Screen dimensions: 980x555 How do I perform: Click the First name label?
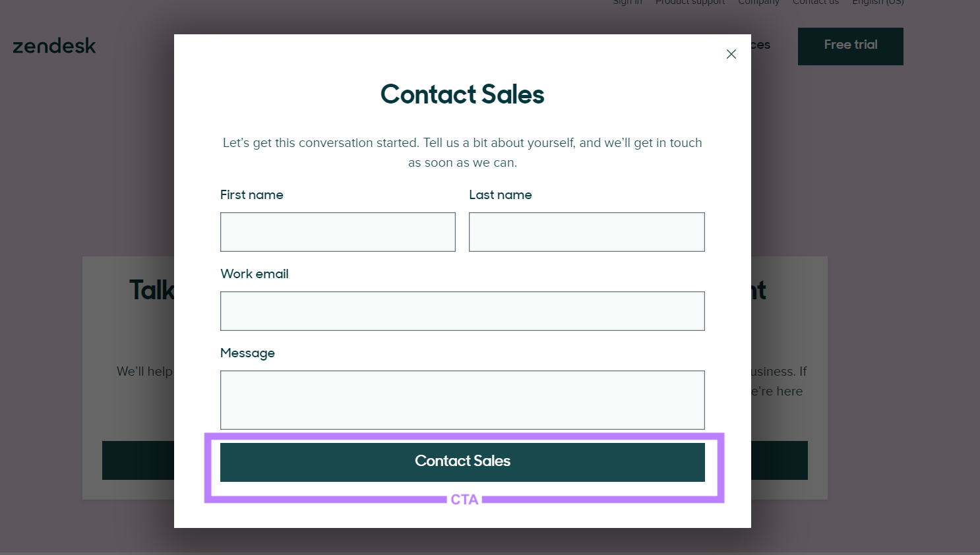coord(251,195)
